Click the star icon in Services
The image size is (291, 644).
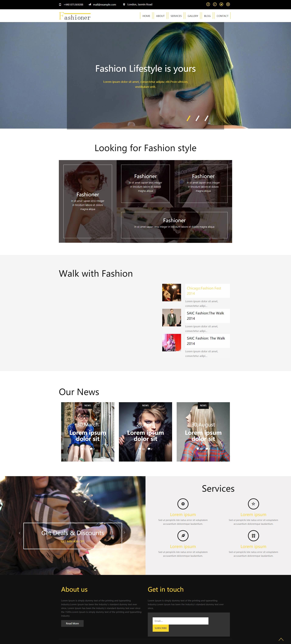tap(253, 504)
